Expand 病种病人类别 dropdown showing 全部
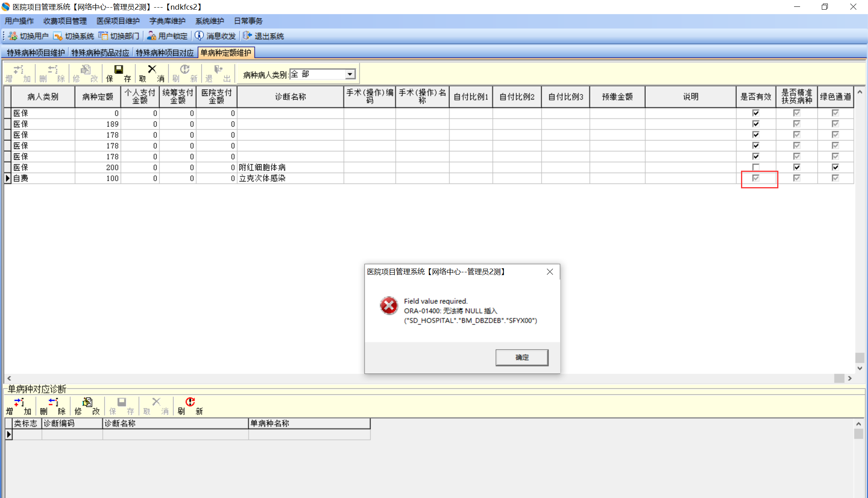 pyautogui.click(x=350, y=74)
